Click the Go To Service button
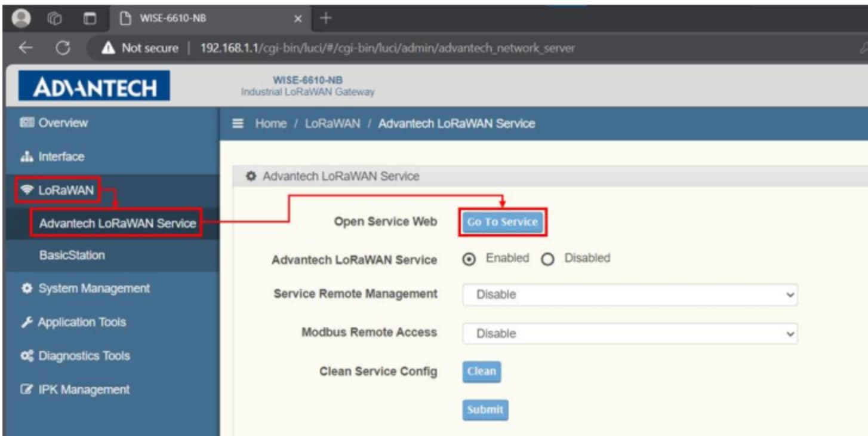Image resolution: width=868 pixels, height=436 pixels. [503, 222]
